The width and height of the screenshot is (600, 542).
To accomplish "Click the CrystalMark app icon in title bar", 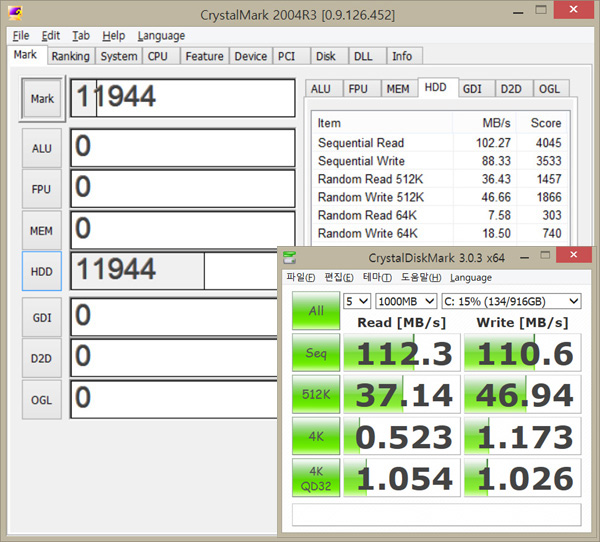I will (15, 13).
